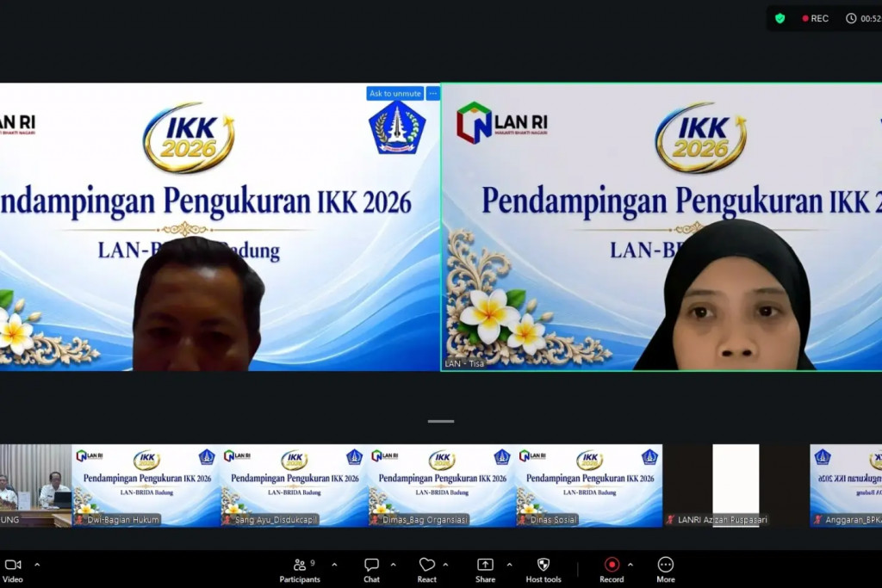Expand the Record options caret
Viewport: 882px width, 588px height.
point(630,565)
